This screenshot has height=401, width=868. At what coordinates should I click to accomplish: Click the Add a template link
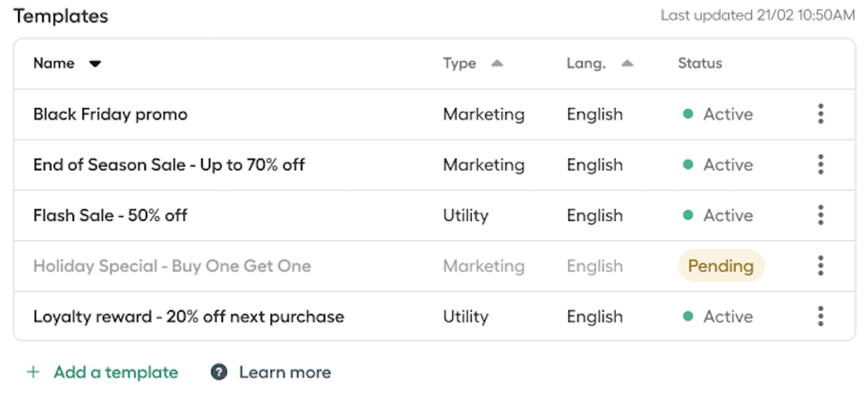(116, 372)
